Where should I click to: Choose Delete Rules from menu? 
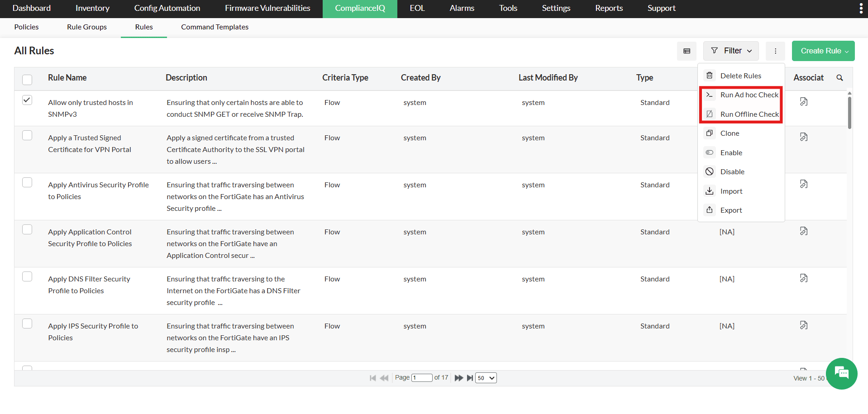pos(741,76)
